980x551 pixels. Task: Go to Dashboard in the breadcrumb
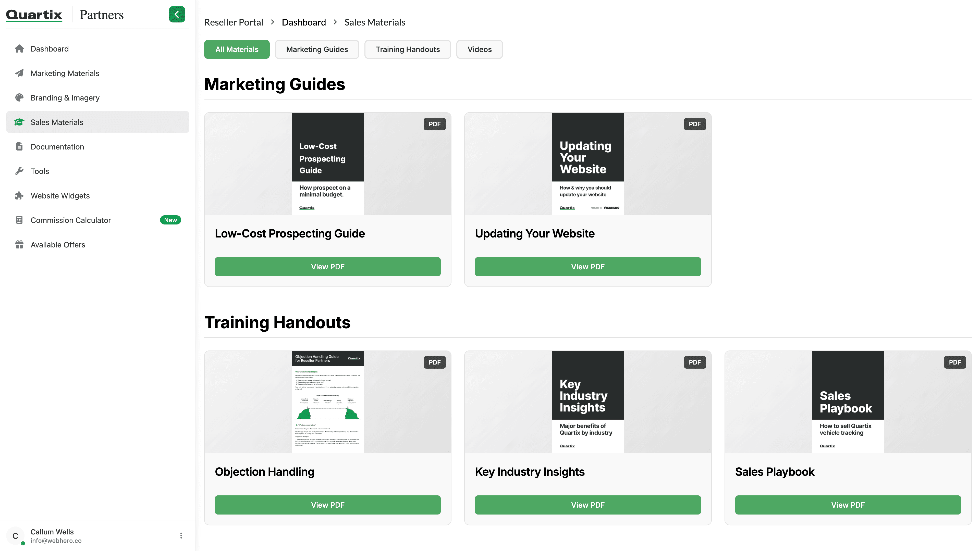304,22
